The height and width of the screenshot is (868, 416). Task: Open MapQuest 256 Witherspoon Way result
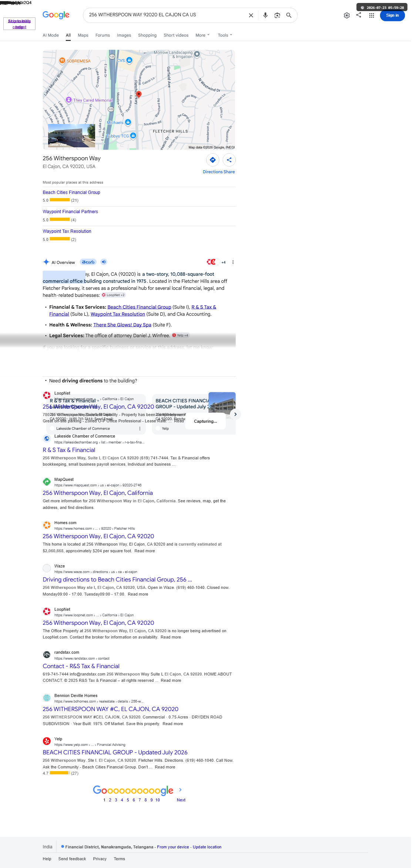[98, 493]
